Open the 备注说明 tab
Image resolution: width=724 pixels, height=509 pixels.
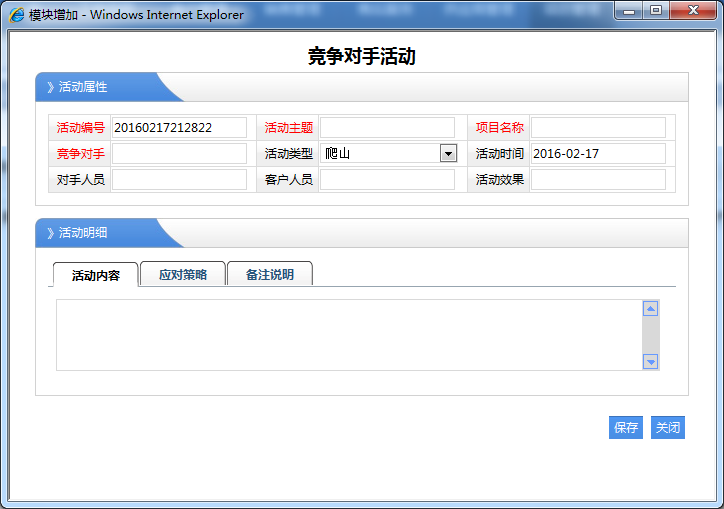[269, 274]
